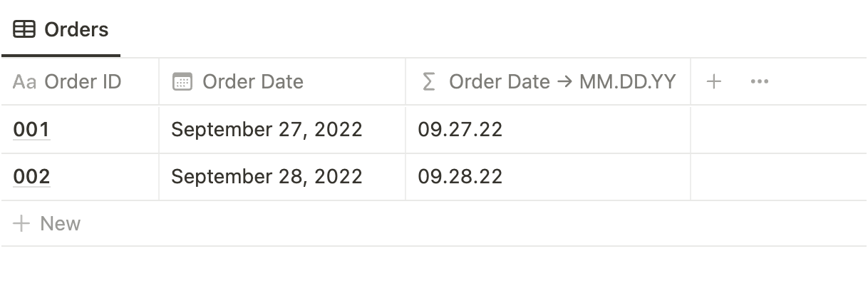868x291 pixels.
Task: Open the three-dot more options menu
Action: click(759, 82)
